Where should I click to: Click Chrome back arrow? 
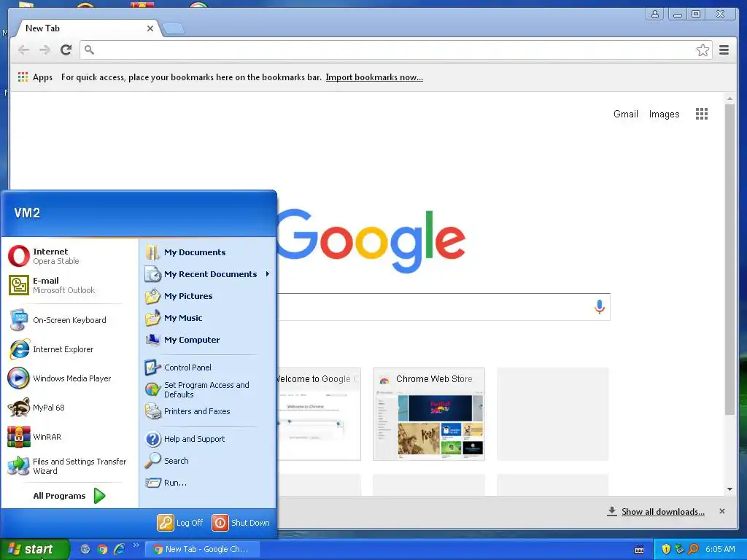(23, 50)
